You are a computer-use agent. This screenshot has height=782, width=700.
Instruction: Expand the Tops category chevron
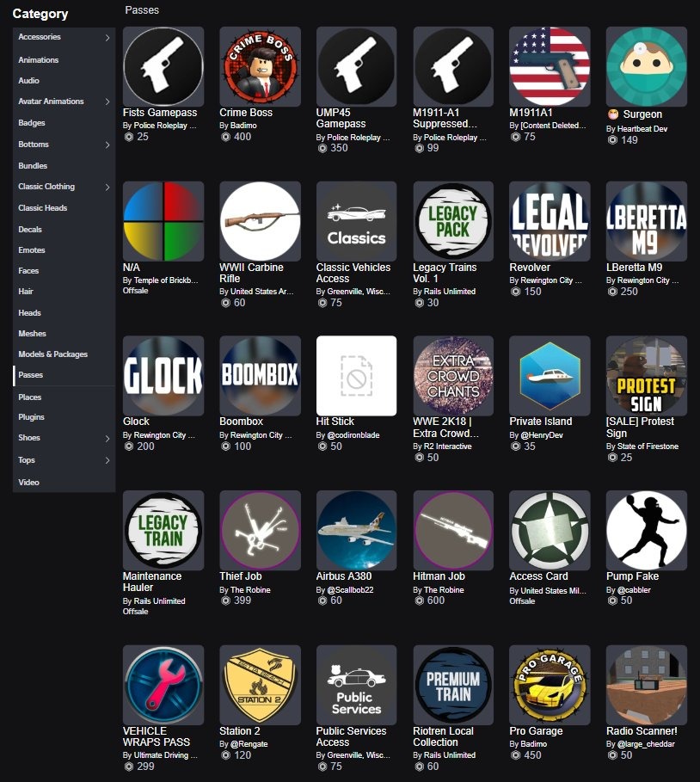tap(107, 460)
